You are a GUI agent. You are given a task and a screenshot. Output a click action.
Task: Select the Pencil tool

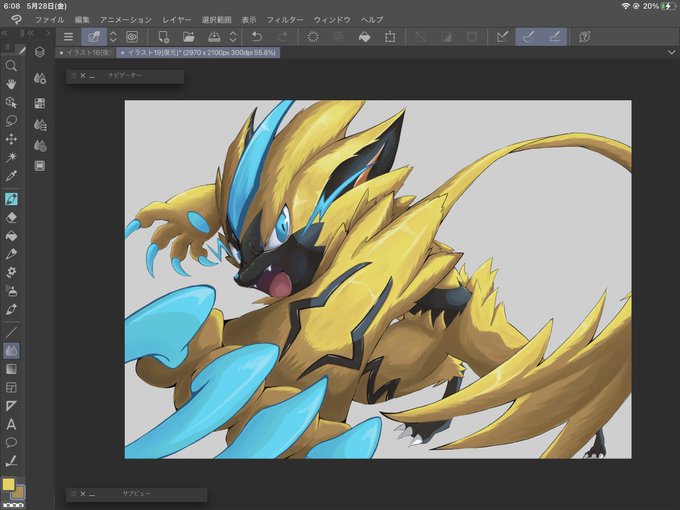click(x=11, y=254)
